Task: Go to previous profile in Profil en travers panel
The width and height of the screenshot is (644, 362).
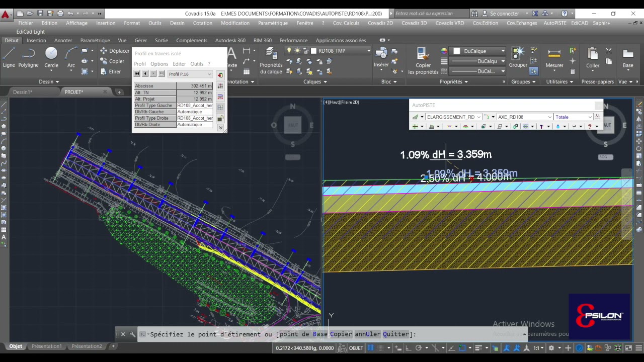Action: 145,74
